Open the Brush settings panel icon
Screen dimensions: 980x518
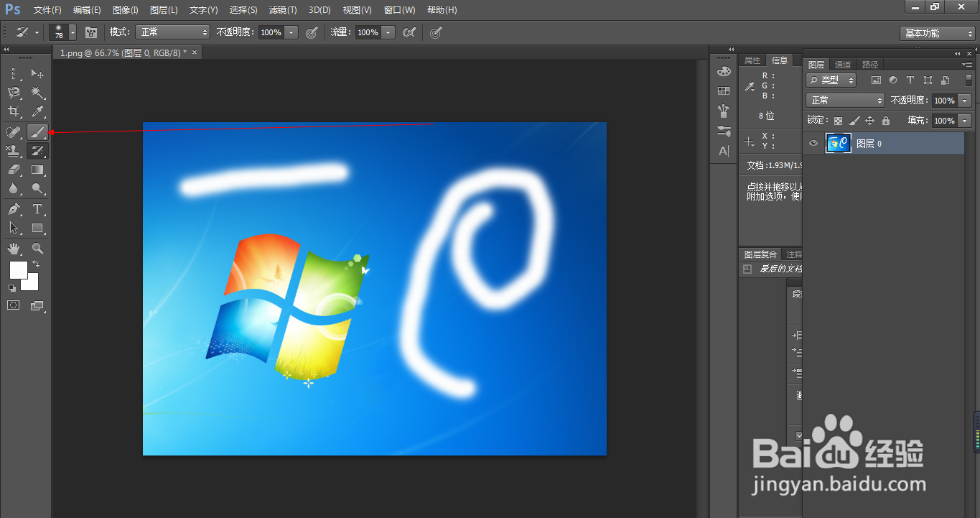coord(724,131)
